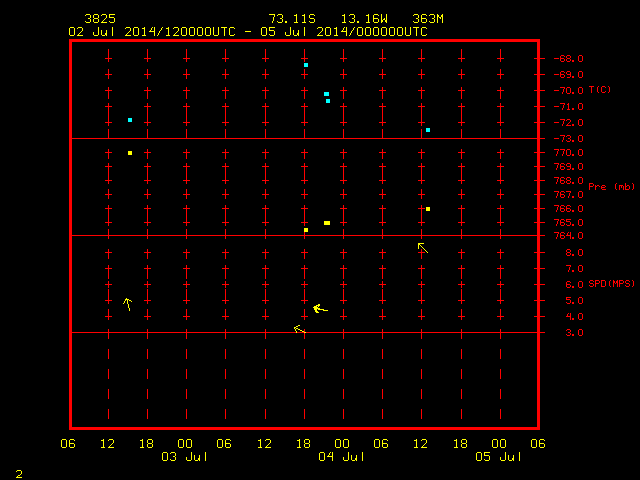The width and height of the screenshot is (640, 480).
Task: Click the SPD(MPS) axis label
Action: pyautogui.click(x=611, y=283)
